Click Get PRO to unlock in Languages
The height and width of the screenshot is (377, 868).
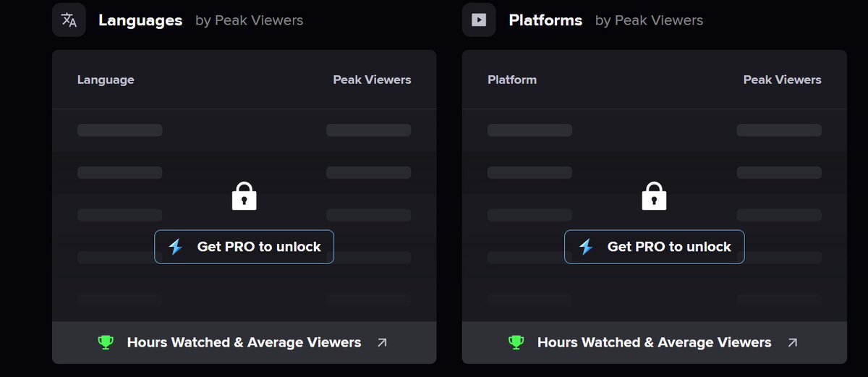click(244, 247)
